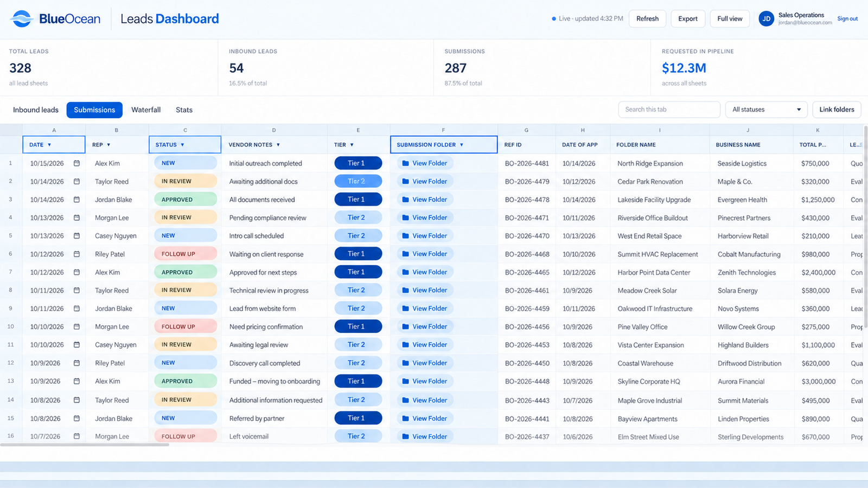Click calendar icon in Morgan Lee 10/13/2026 row
This screenshot has height=488, width=868.
click(76, 217)
